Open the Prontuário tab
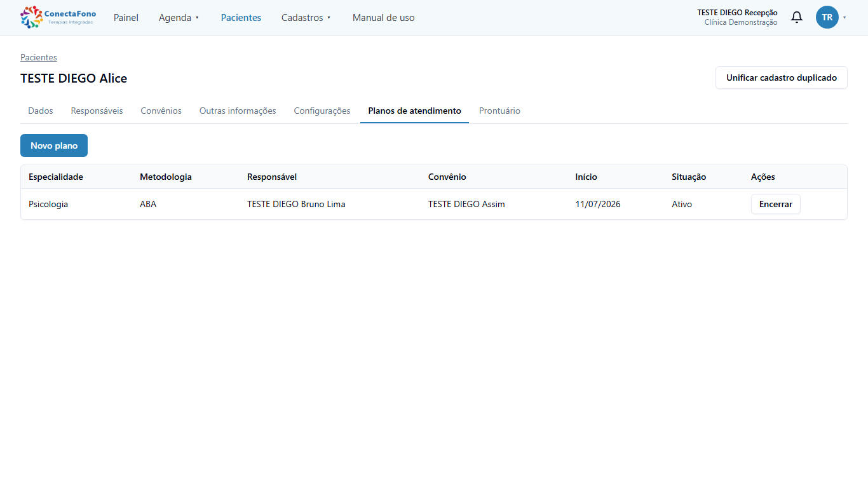Screen dimensions: 868x488 click(x=499, y=111)
